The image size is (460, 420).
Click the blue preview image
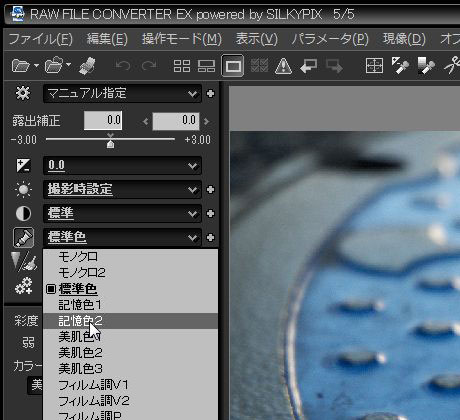click(345, 275)
